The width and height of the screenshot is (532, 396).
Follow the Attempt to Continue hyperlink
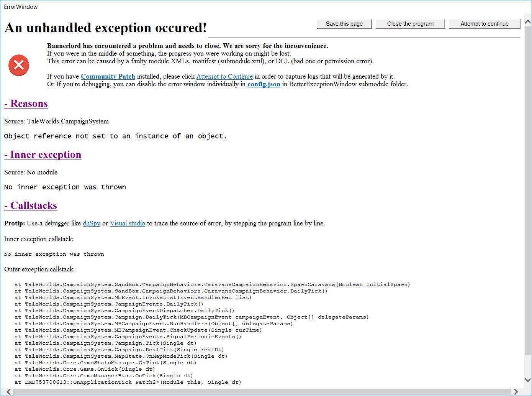pos(224,76)
